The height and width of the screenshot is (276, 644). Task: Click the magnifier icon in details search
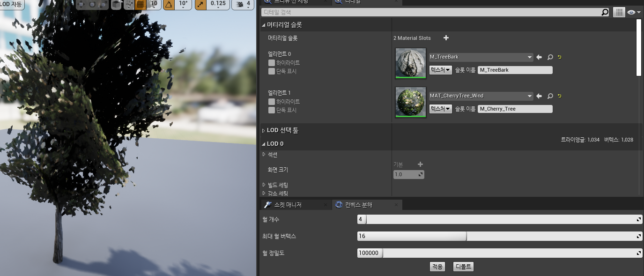(605, 13)
